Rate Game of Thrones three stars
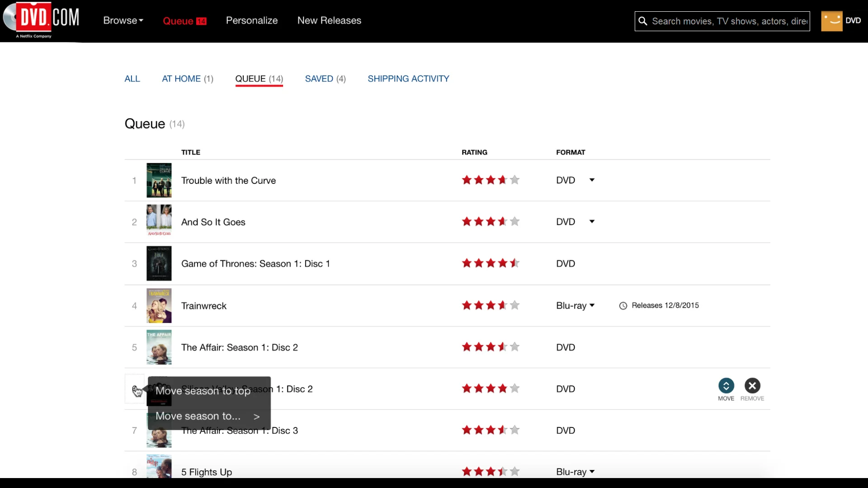868x488 pixels. 491,263
